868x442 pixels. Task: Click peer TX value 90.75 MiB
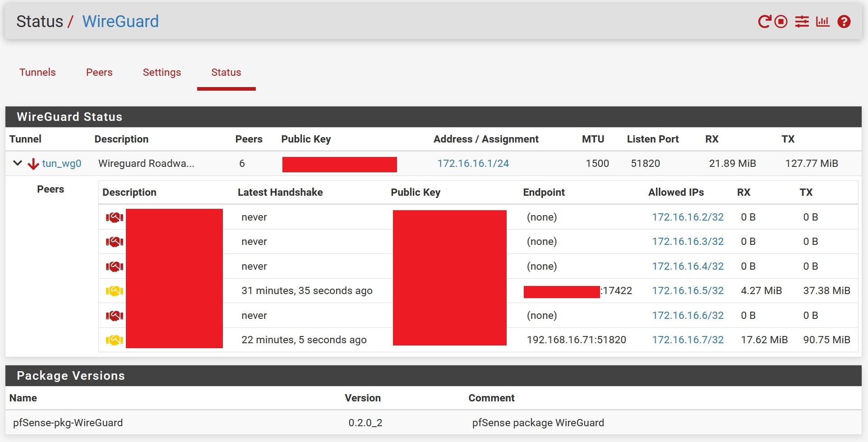click(826, 340)
